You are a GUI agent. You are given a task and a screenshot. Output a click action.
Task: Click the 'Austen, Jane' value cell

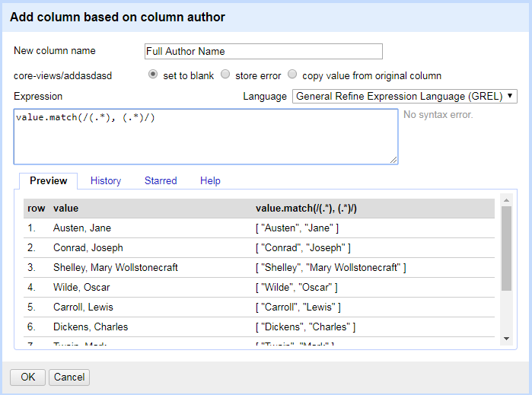pyautogui.click(x=81, y=228)
